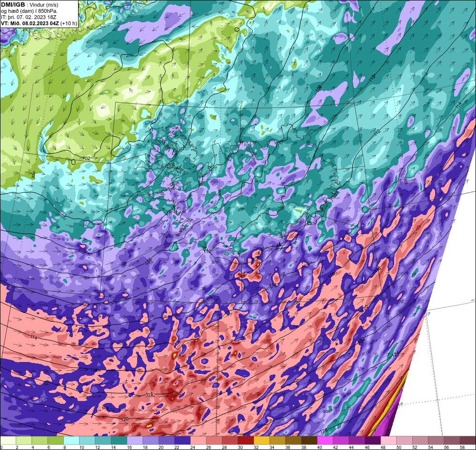Click the legend scale number 0

coord(1,447)
